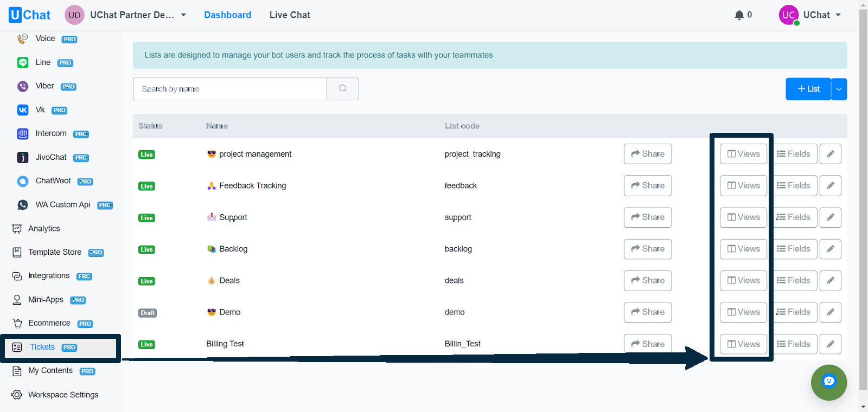The height and width of the screenshot is (412, 868).
Task: Click the ChatWoot channel icon
Action: [23, 181]
